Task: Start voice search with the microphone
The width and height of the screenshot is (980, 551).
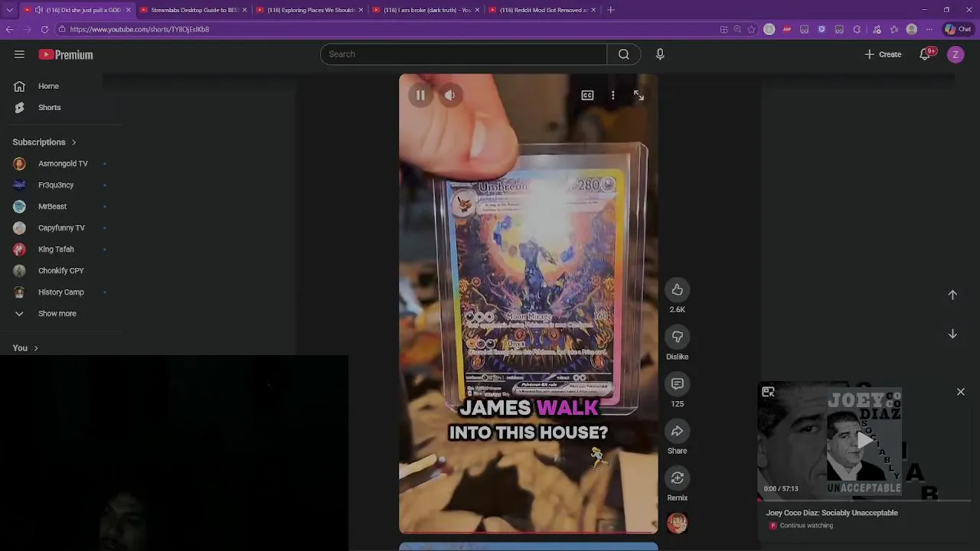Action: [x=660, y=54]
